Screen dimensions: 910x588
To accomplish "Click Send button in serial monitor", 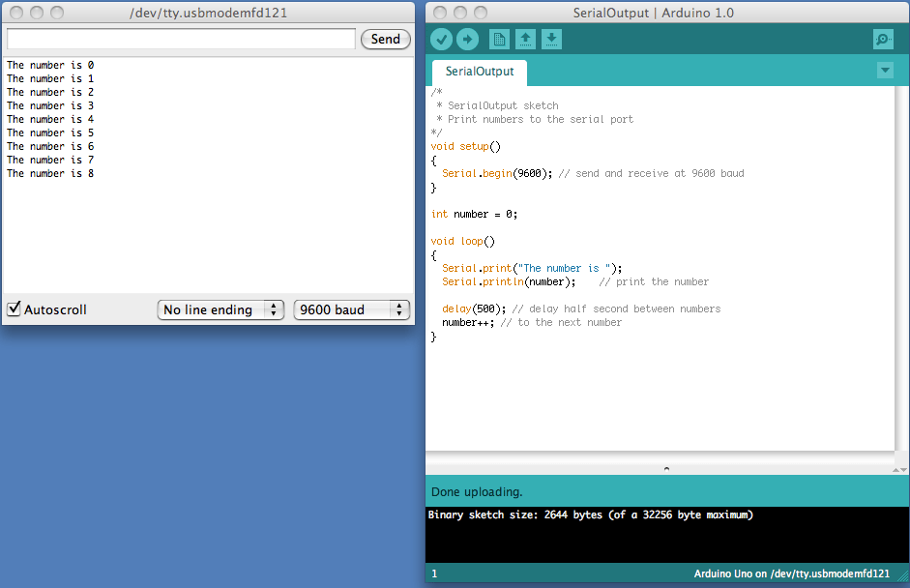I will click(x=385, y=39).
